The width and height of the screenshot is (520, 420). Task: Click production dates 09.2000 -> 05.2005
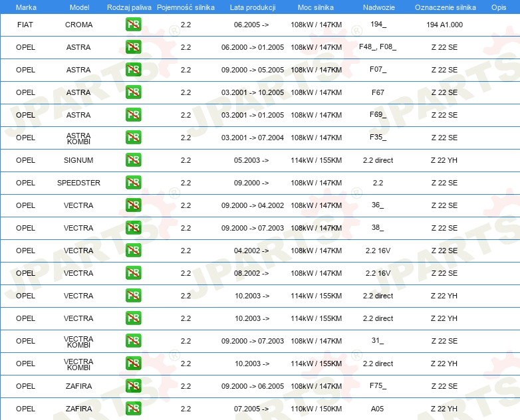[x=253, y=70]
